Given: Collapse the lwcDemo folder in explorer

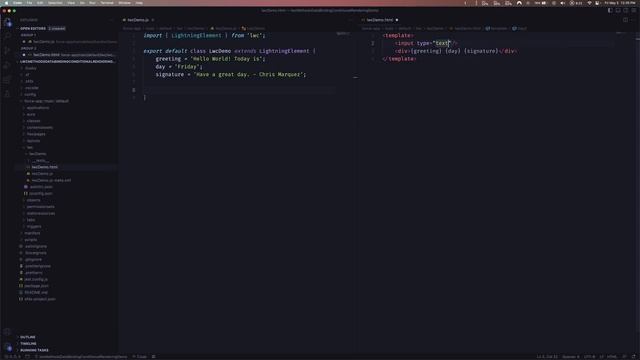Looking at the screenshot, I should pyautogui.click(x=37, y=154).
